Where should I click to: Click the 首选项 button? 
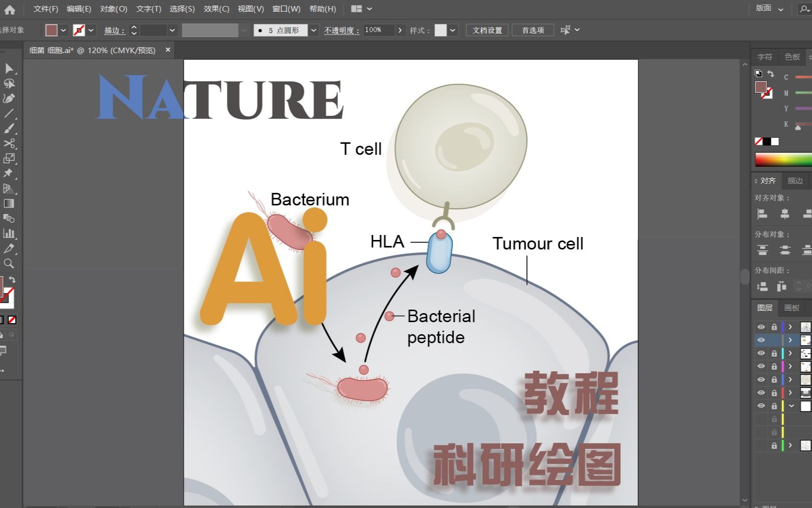coord(533,30)
